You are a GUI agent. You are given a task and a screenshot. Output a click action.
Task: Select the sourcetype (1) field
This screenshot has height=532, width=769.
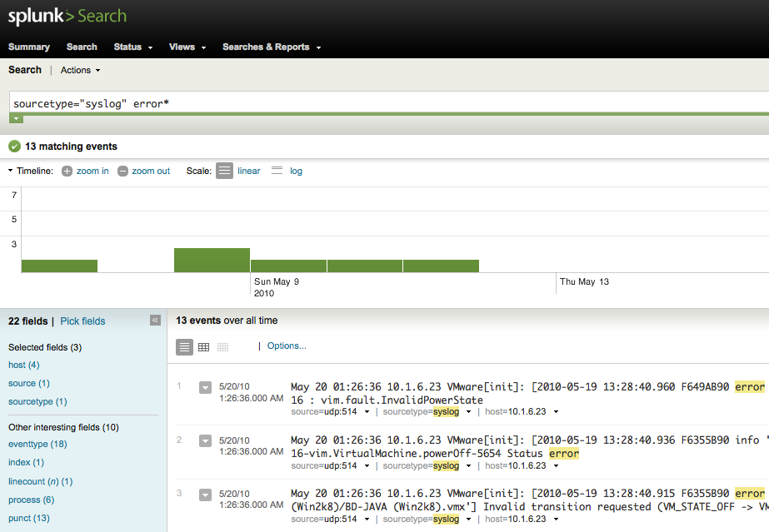point(37,401)
